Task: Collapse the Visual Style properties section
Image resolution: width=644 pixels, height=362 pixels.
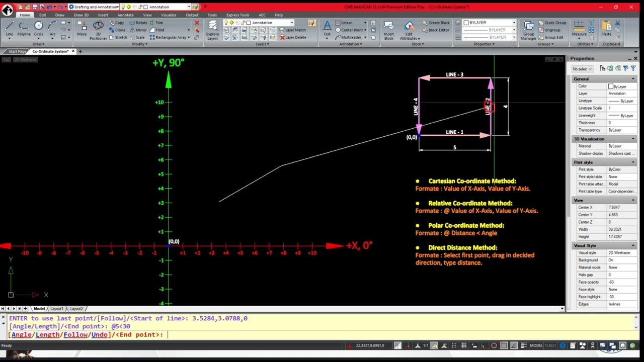Action: click(633, 245)
